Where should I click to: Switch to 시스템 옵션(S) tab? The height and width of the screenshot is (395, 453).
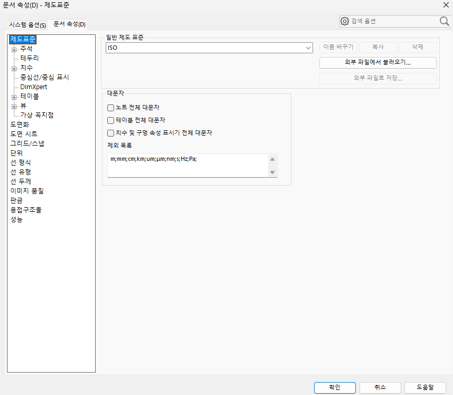(x=27, y=25)
